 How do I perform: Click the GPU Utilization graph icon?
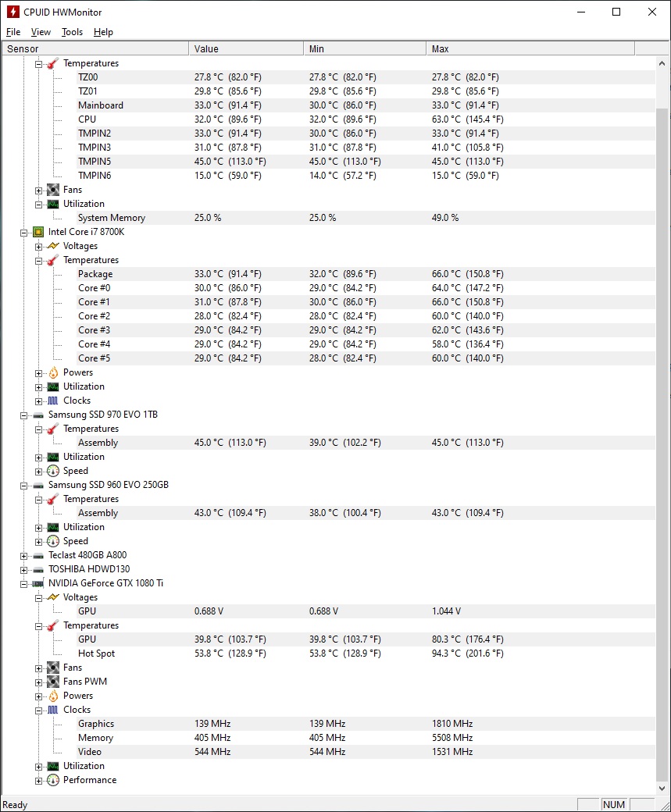53,766
